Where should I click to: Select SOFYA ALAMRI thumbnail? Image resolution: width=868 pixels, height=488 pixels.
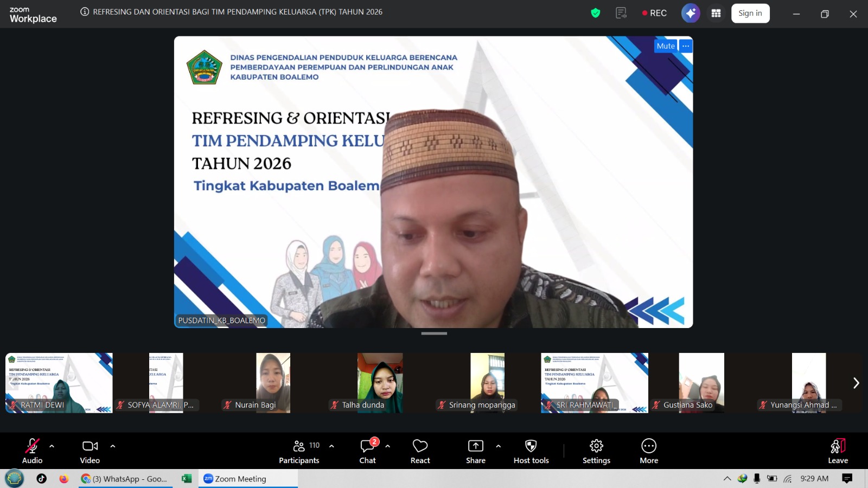coord(166,383)
